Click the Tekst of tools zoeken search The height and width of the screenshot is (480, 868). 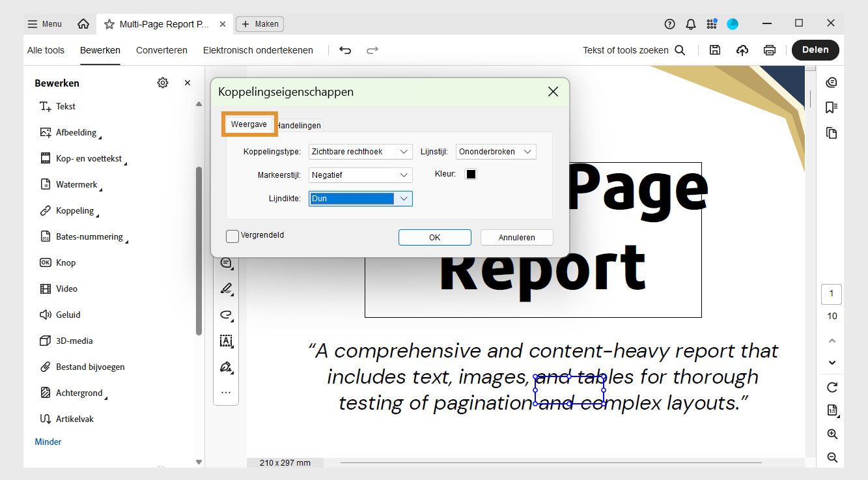(634, 50)
